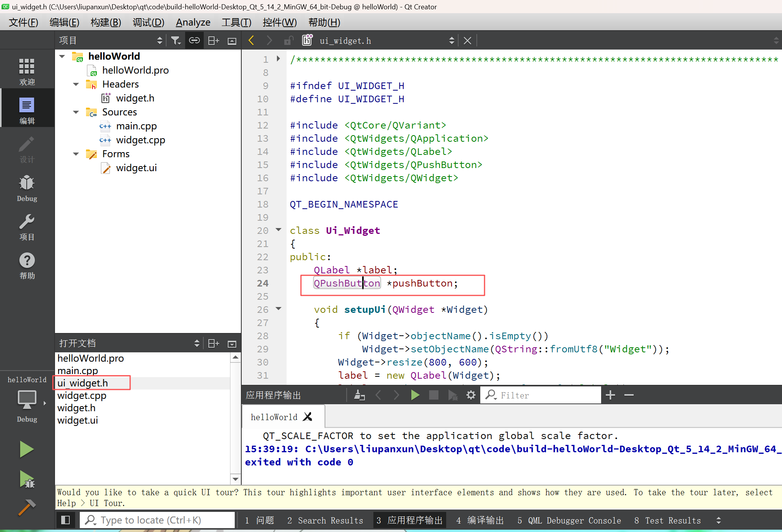
Task: Click the Build hammer icon
Action: 26,507
